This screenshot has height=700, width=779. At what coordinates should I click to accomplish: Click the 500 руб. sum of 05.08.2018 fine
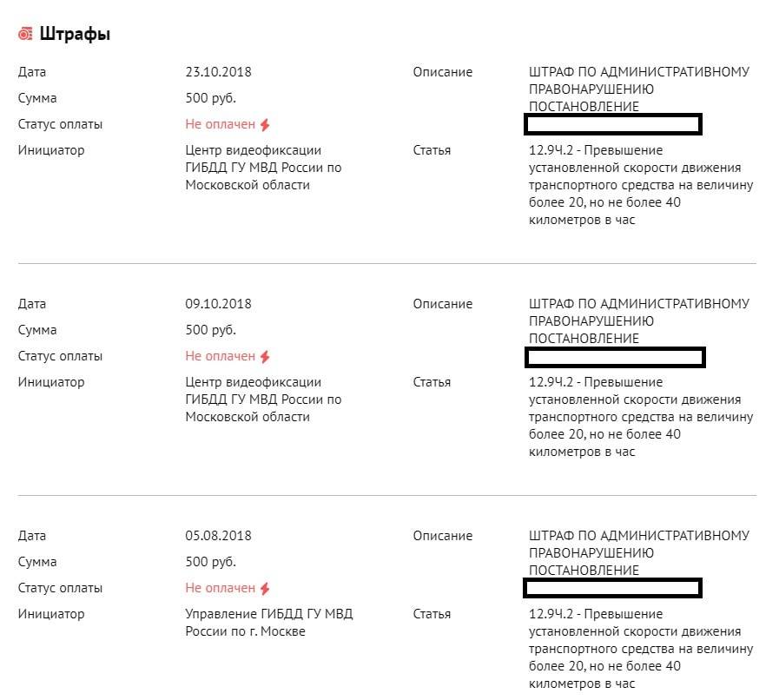[x=210, y=562]
